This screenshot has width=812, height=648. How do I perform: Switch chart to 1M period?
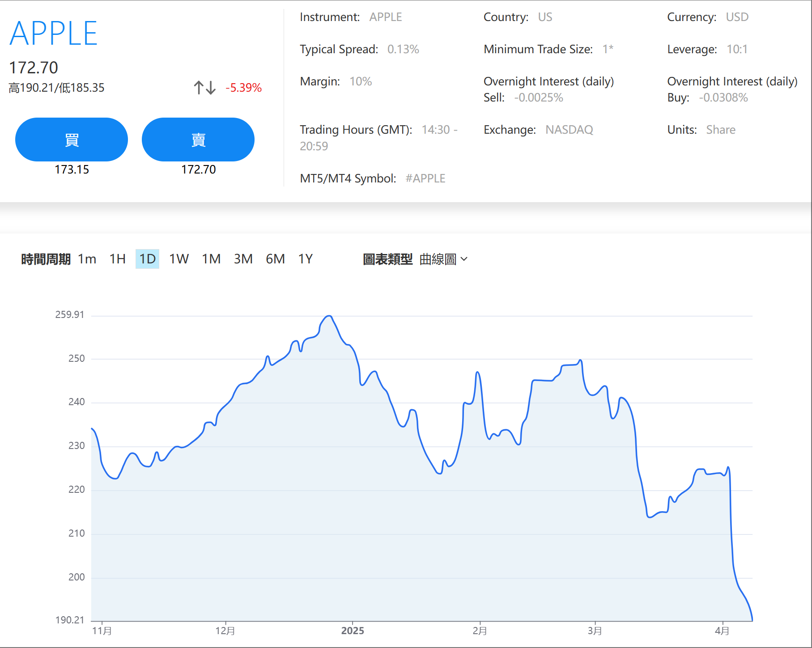tap(211, 259)
